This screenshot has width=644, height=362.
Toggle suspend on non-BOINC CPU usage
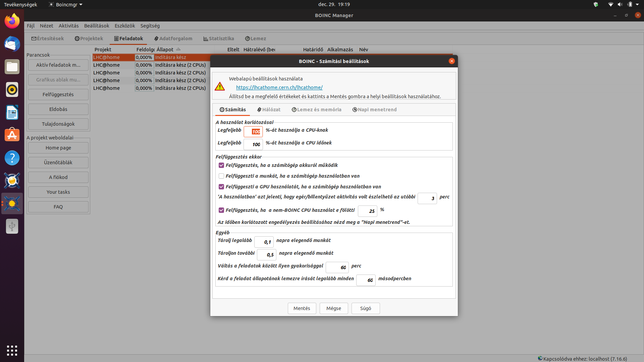coord(221,210)
